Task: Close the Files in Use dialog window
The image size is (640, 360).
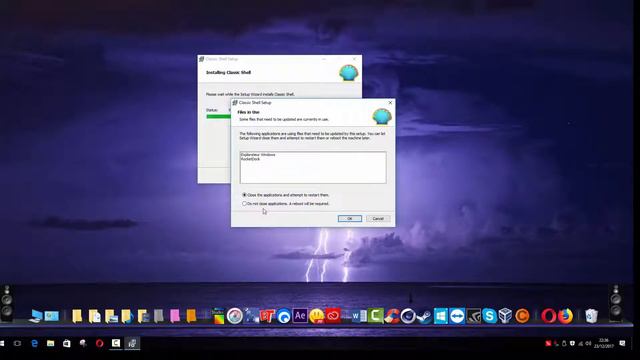Action: point(390,103)
